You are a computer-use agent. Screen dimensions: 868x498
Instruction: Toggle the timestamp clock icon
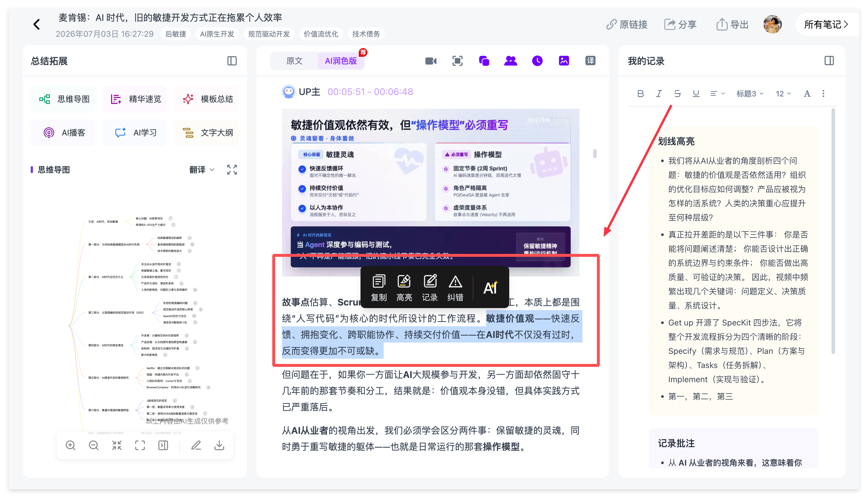pos(537,61)
